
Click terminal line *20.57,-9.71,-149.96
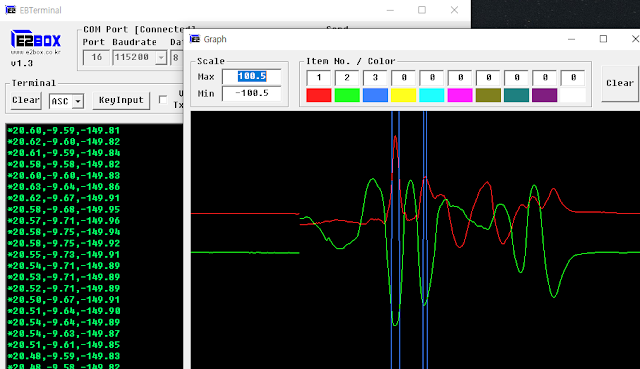point(64,221)
